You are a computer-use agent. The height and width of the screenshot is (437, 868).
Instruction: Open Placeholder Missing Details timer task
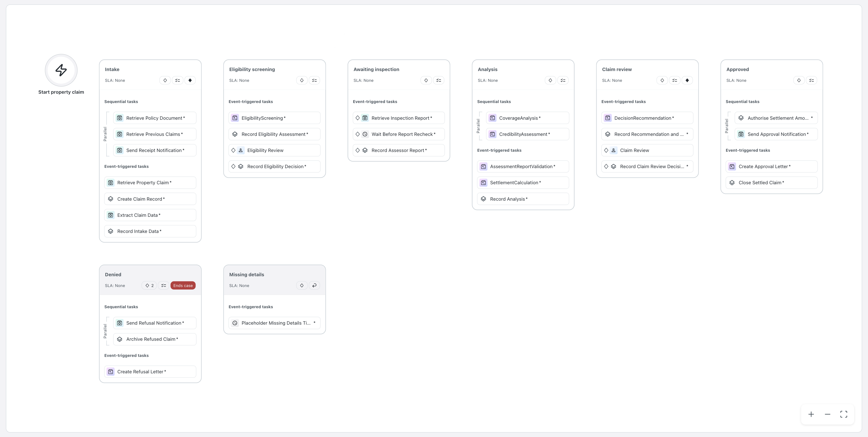pyautogui.click(x=274, y=323)
